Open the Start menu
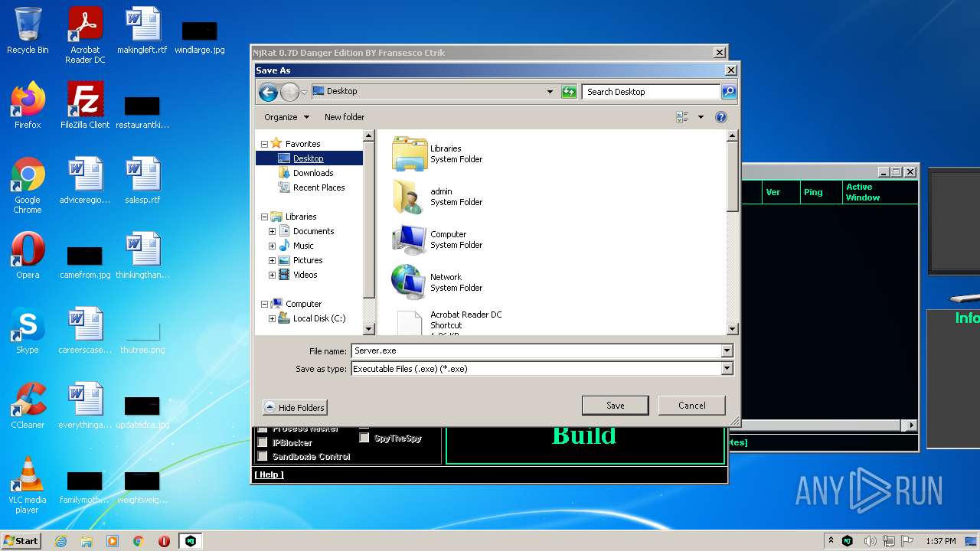The image size is (980, 551). (21, 541)
